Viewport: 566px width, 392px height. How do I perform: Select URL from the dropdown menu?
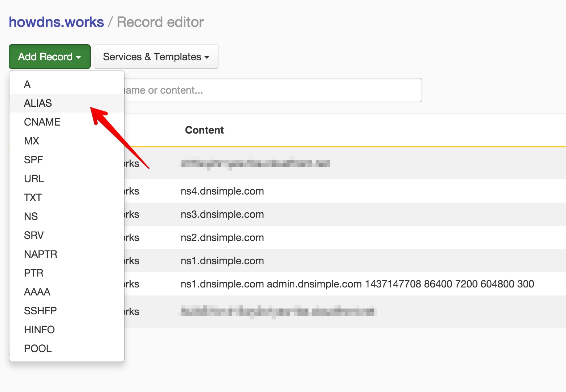pos(34,179)
